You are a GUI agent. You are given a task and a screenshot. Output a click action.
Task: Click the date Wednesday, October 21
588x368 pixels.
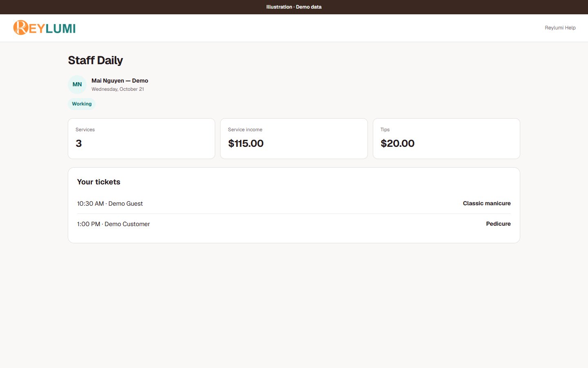(x=118, y=89)
